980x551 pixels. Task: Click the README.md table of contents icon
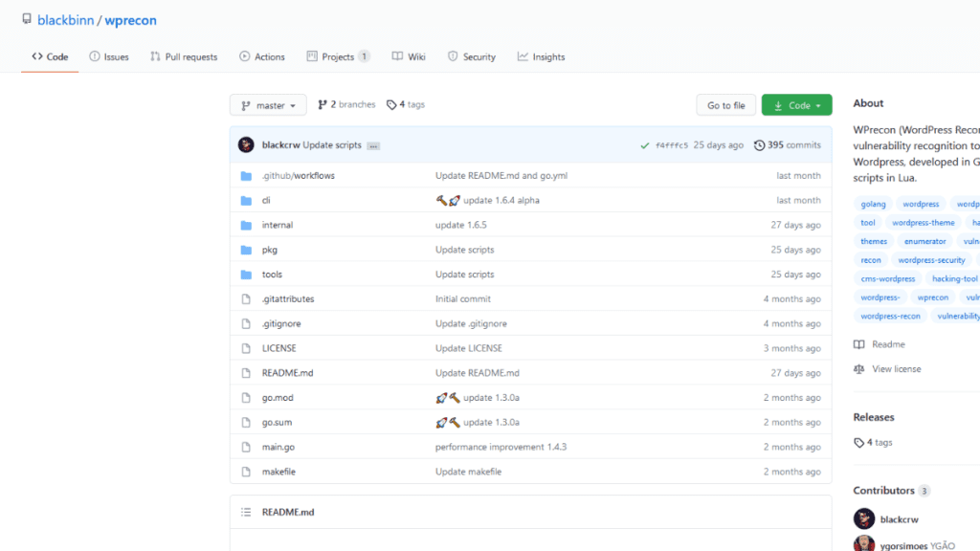click(246, 513)
